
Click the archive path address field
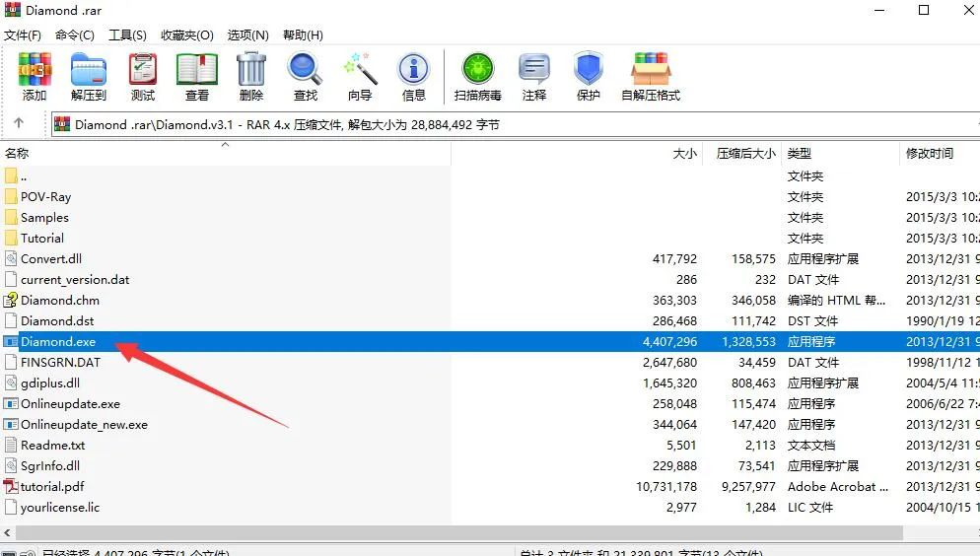516,124
